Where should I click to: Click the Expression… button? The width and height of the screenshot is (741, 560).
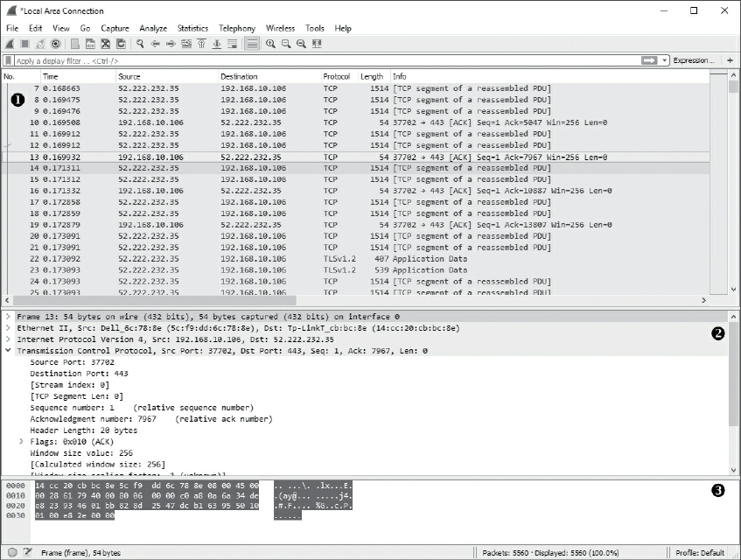(693, 60)
